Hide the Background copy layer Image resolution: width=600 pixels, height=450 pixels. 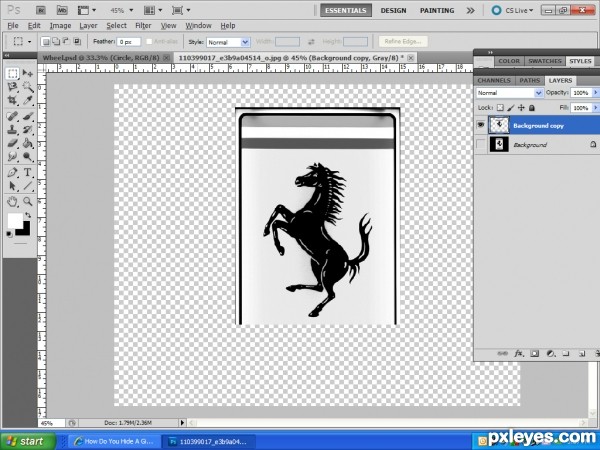click(481, 125)
